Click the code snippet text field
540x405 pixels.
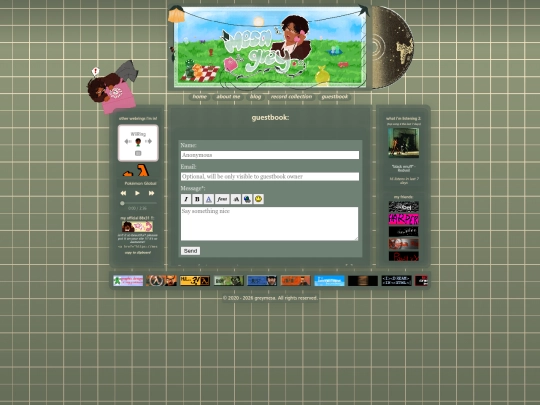coord(138,247)
